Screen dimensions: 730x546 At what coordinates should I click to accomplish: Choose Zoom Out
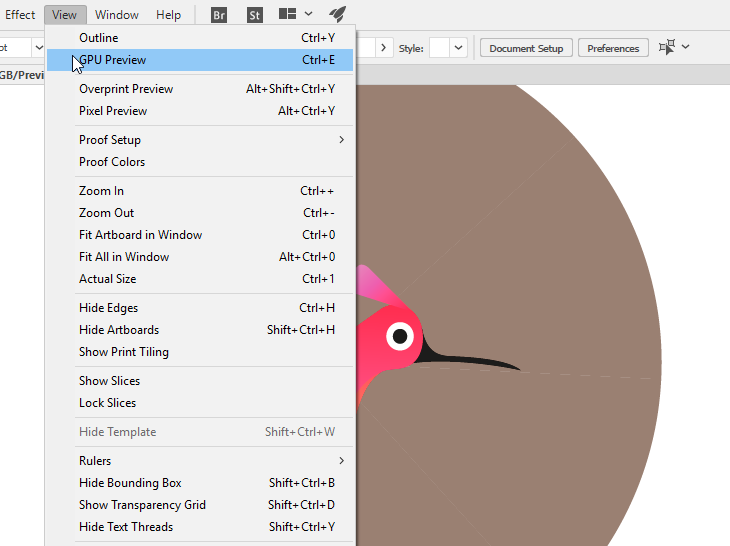[x=200, y=213]
